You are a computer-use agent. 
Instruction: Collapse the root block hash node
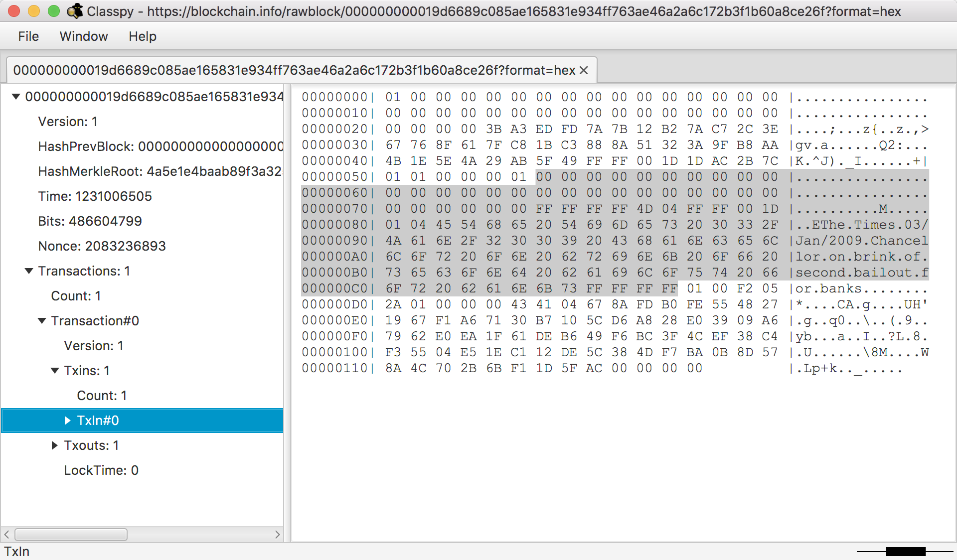point(16,97)
